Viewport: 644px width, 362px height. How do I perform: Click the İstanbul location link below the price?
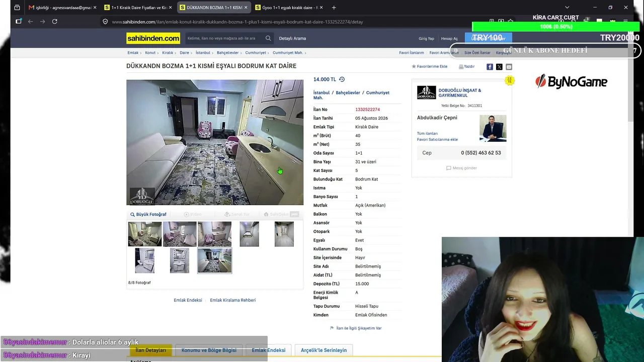click(321, 93)
